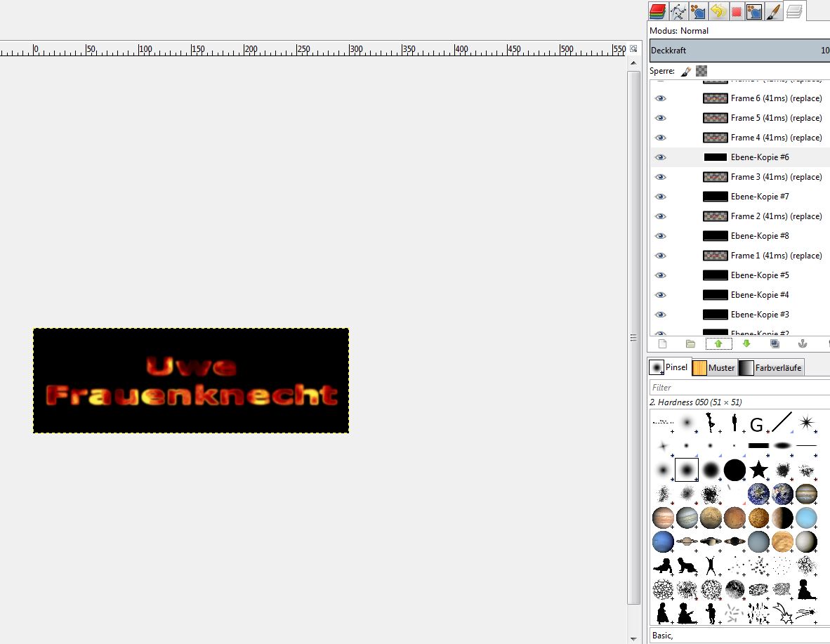Hide the Frame 6 (41ms) layer
Image resolution: width=830 pixels, height=644 pixels.
(660, 98)
